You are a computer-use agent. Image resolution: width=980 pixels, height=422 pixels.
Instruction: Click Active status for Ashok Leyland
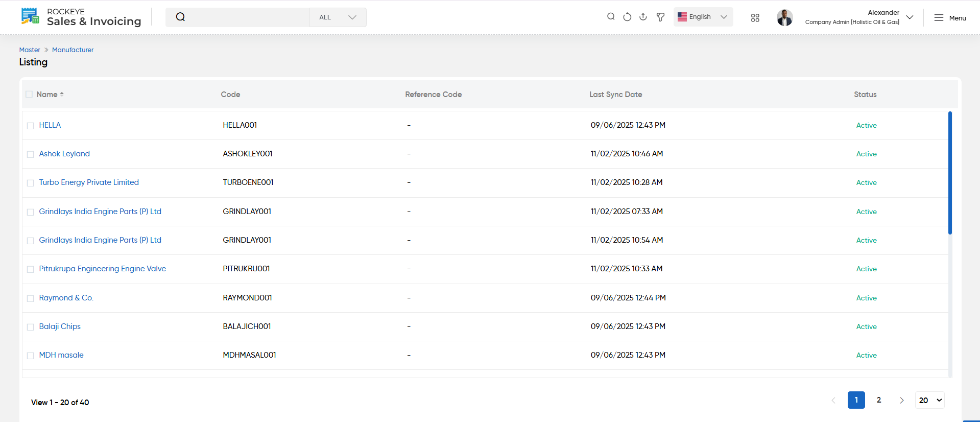[867, 154]
